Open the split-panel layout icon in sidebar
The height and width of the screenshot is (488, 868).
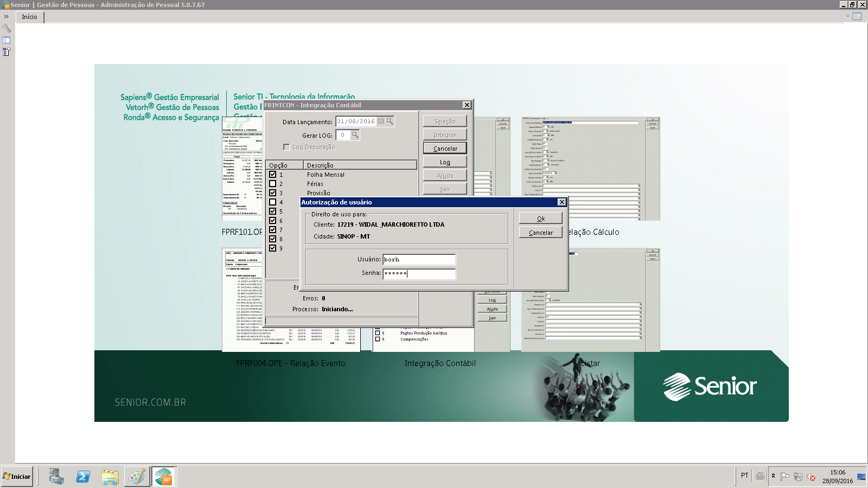tap(7, 40)
